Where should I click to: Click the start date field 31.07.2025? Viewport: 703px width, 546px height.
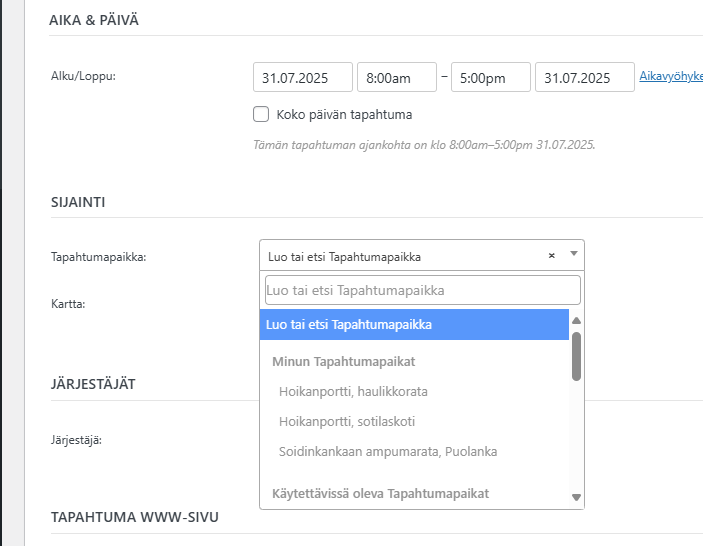coord(303,78)
